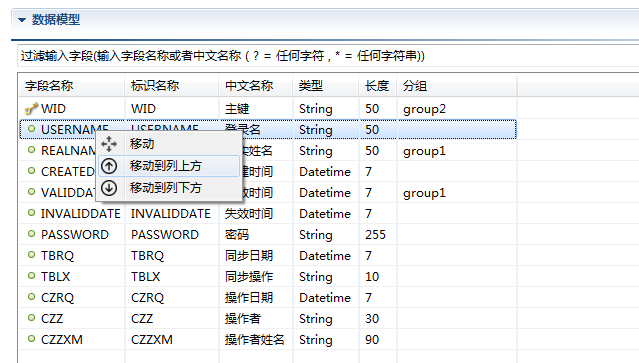Click the group2 cell in WID row
Image resolution: width=639 pixels, height=363 pixels.
pyautogui.click(x=457, y=109)
